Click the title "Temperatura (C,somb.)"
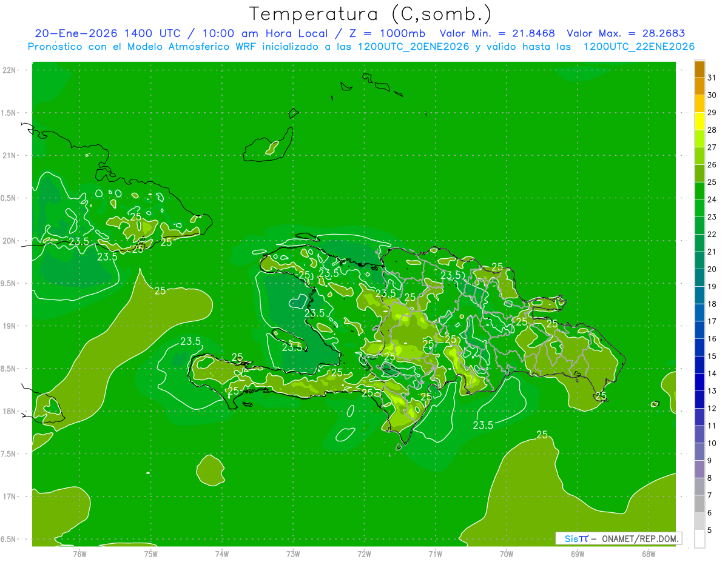The width and height of the screenshot is (728, 562). 371,14
